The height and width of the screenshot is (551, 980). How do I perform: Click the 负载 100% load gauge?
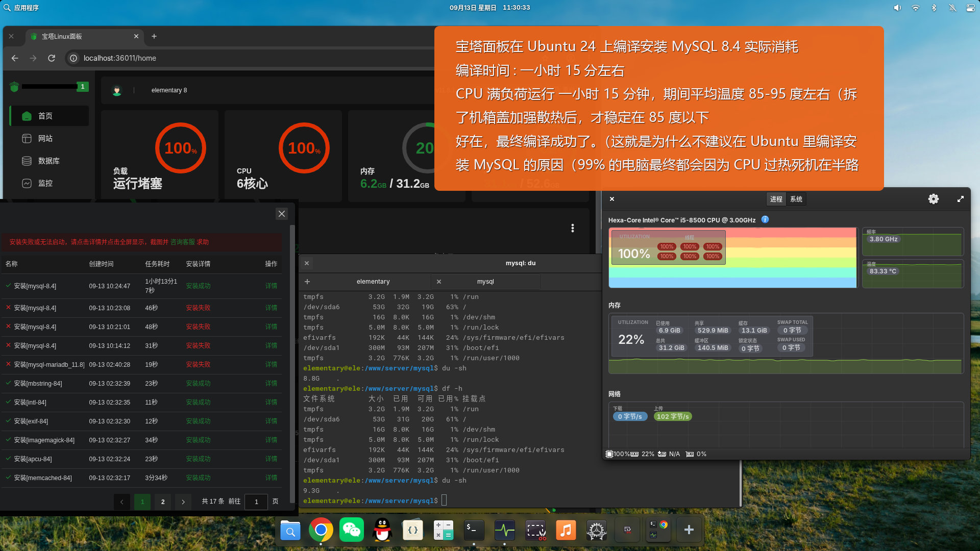181,148
